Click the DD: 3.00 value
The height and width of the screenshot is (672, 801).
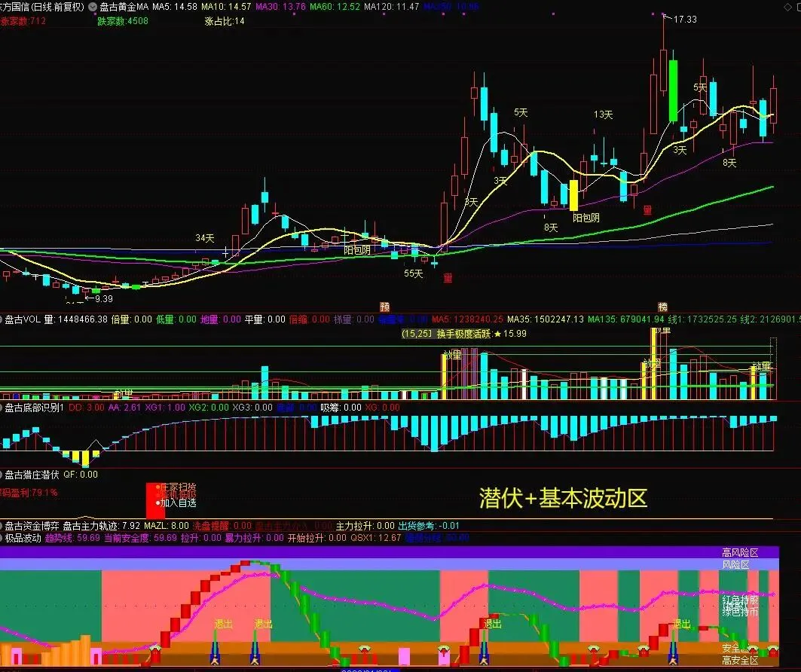pyautogui.click(x=87, y=408)
